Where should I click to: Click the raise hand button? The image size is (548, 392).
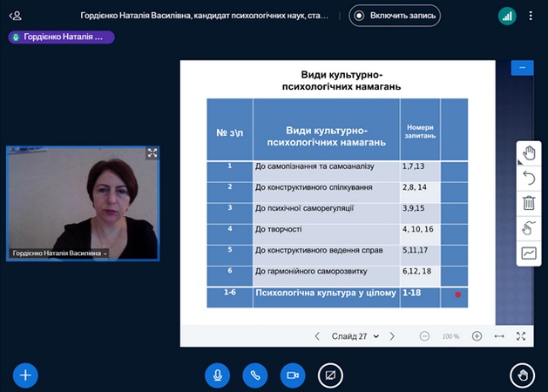522,375
